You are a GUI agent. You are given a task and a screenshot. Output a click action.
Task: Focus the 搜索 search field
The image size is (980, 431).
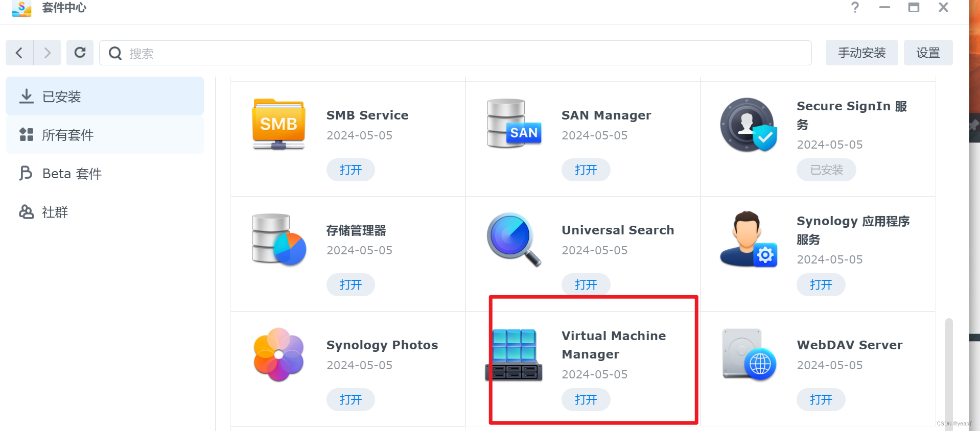point(455,53)
